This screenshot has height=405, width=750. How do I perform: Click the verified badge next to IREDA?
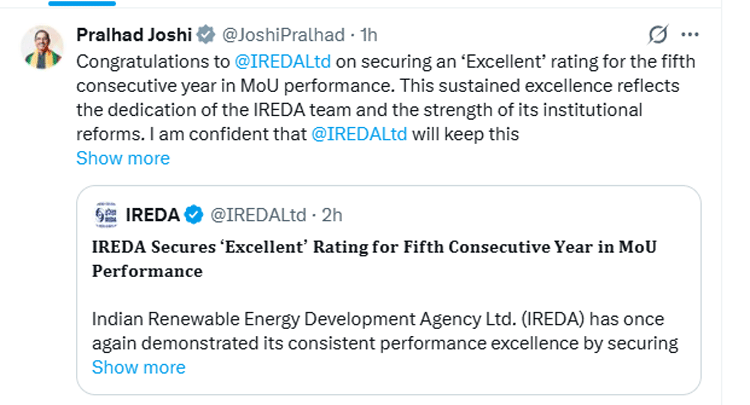click(194, 214)
